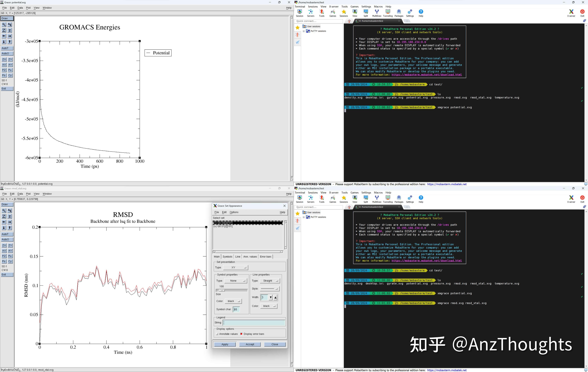
Task: Click the Legend String input field
Action: (x=254, y=323)
